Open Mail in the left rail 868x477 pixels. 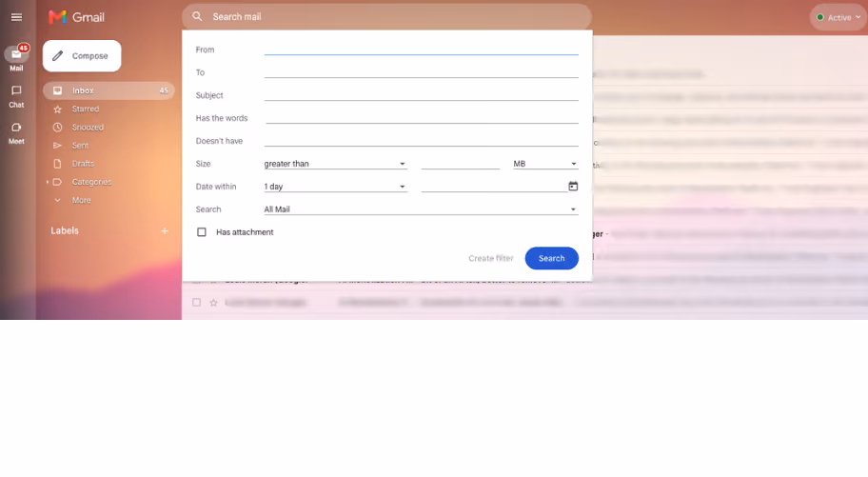point(16,58)
